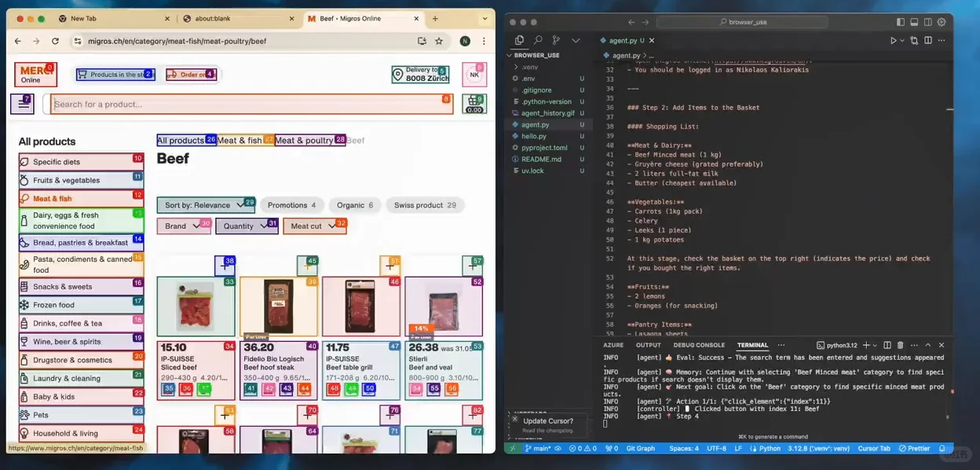Switch to DEBUG CONSOLE panel tab
The image size is (980, 470).
point(699,345)
